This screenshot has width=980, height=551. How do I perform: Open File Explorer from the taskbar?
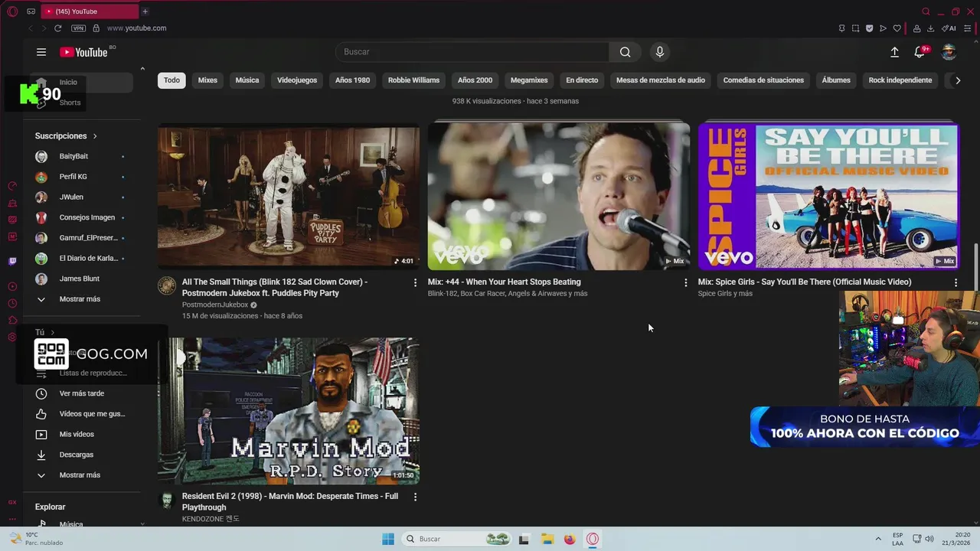[x=547, y=539]
